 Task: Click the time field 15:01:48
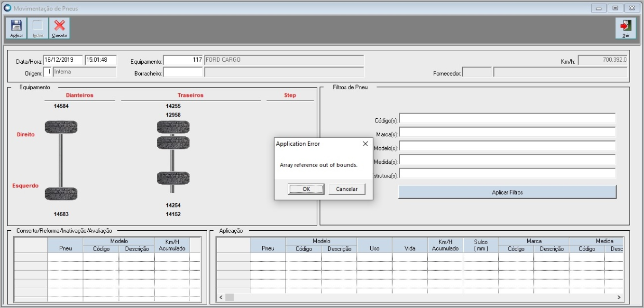[x=101, y=60]
